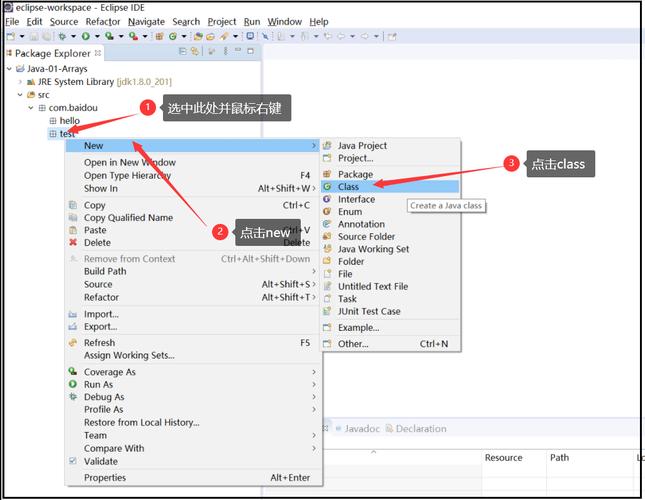
Task: Open Package Explorer view menu dots
Action: click(x=225, y=51)
